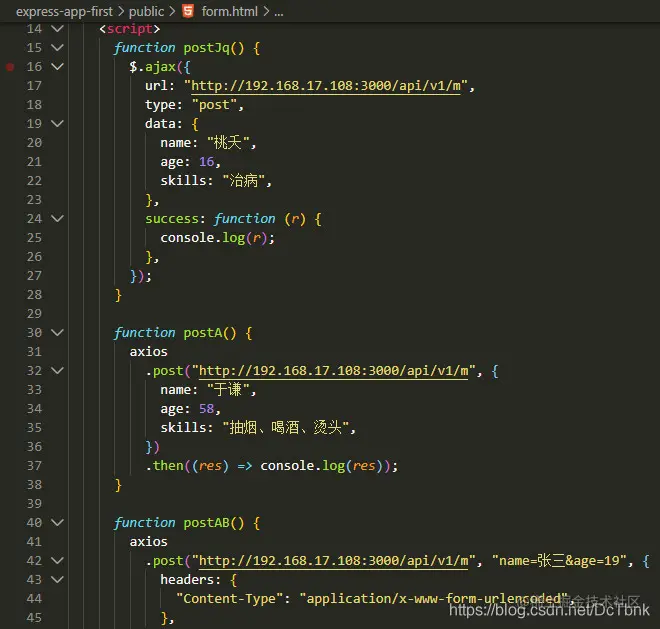Click the "postA" function name
Screen dimensions: 660x629
pyautogui.click(x=202, y=333)
